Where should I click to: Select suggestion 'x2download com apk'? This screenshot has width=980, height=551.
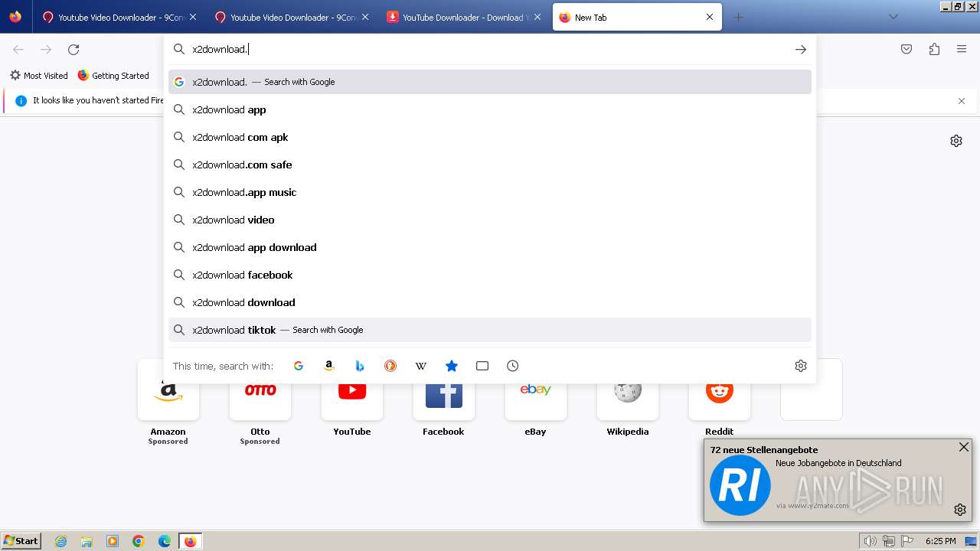(x=490, y=137)
